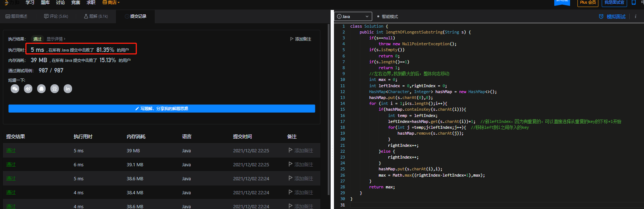Click the scrollbar of the submissions panel

click(328, 110)
